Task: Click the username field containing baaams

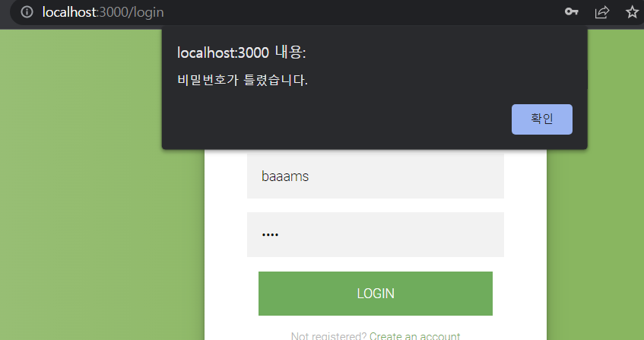Action: (x=376, y=176)
